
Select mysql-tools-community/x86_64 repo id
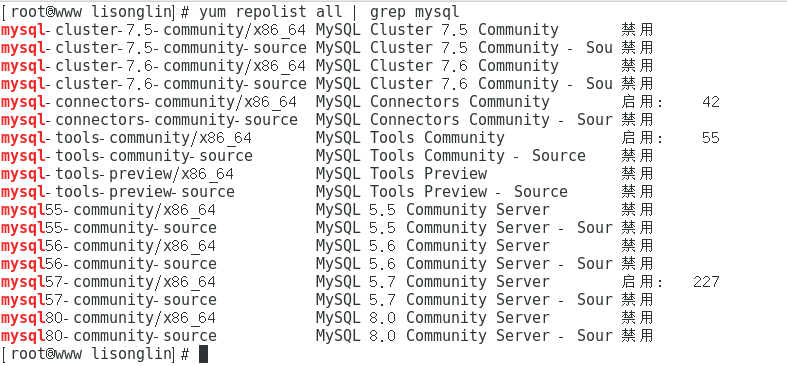[x=126, y=138]
